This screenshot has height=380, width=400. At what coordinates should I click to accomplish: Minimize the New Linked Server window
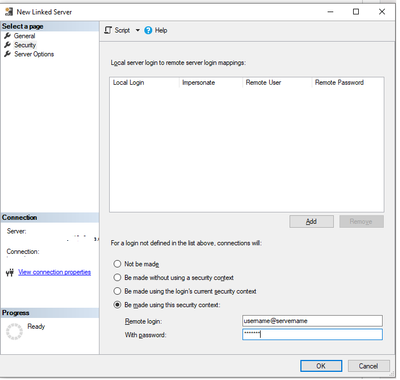pyautogui.click(x=330, y=12)
